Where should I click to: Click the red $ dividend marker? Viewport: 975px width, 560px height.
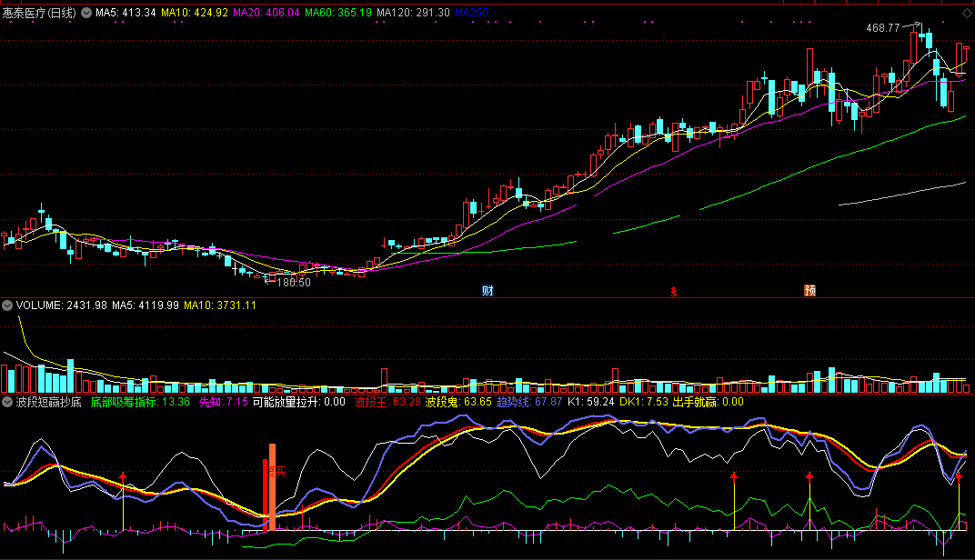click(x=673, y=292)
